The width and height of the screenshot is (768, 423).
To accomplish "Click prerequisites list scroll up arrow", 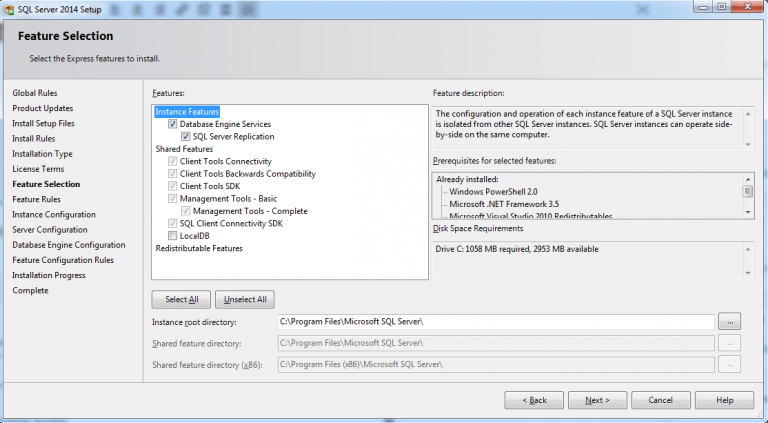I will [x=748, y=179].
